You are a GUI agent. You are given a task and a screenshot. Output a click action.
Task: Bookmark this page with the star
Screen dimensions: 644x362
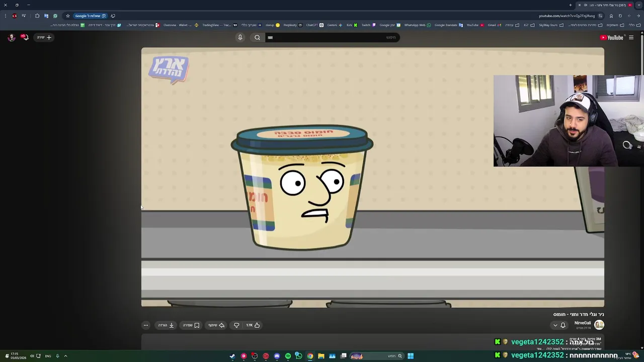coord(68,16)
